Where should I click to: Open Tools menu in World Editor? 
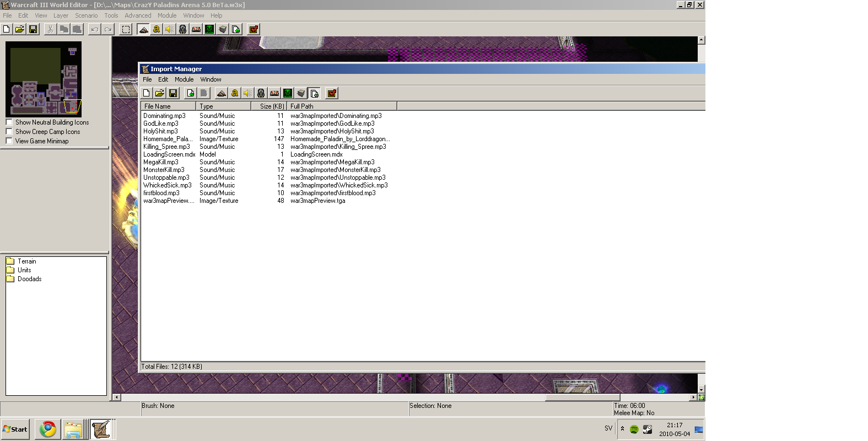(111, 15)
